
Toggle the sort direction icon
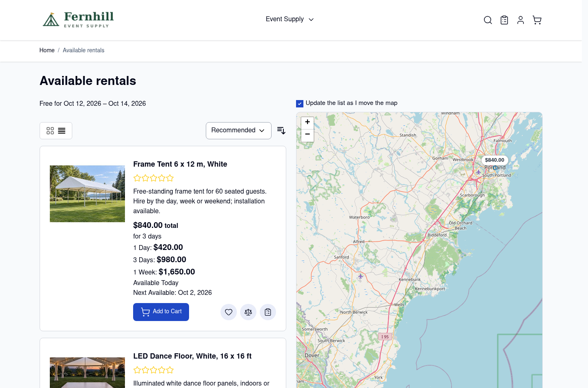(x=281, y=131)
